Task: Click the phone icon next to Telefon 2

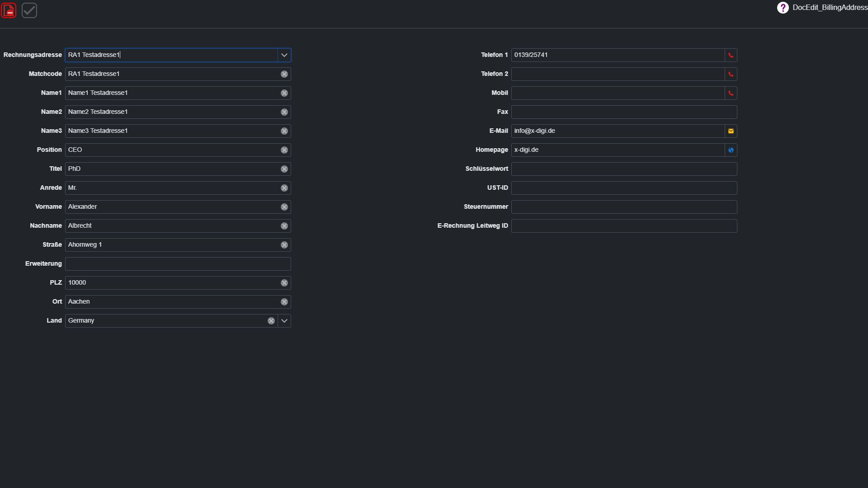Action: tap(731, 74)
